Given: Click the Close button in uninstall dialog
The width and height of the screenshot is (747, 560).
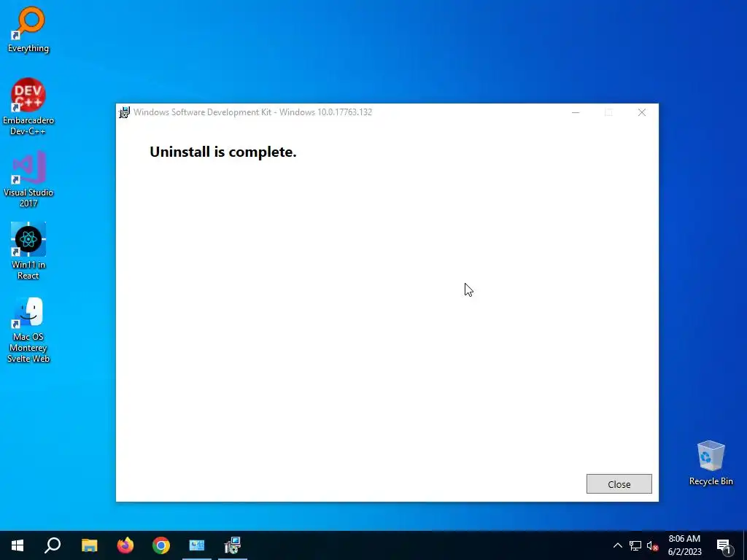Looking at the screenshot, I should pyautogui.click(x=619, y=484).
